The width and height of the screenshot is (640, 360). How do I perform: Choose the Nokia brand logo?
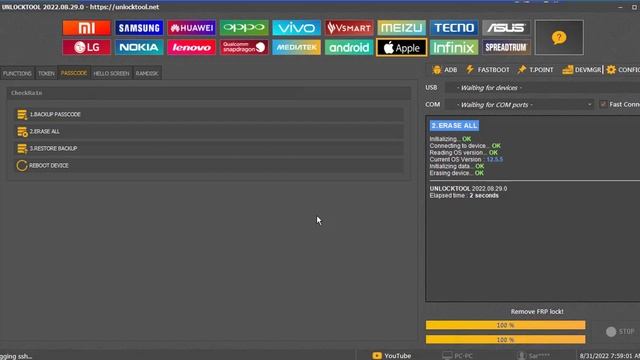(139, 47)
